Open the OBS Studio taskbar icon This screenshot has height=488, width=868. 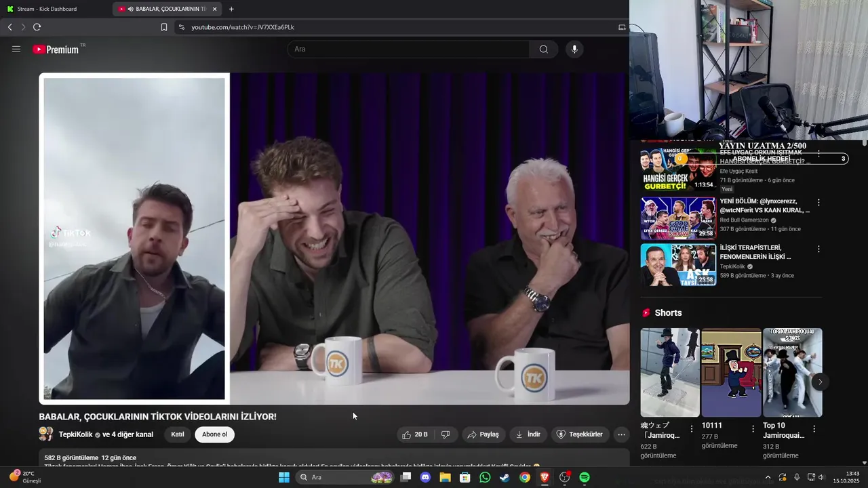[x=565, y=477]
